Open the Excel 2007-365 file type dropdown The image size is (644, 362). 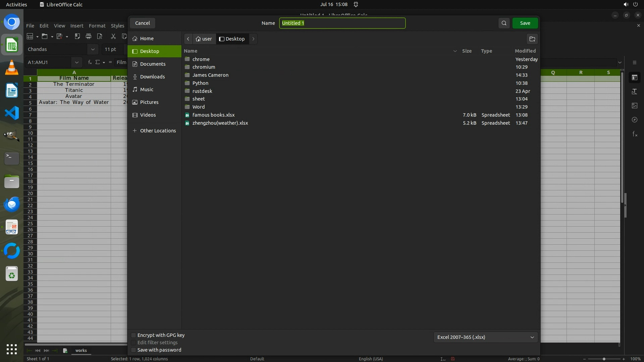[x=485, y=337]
